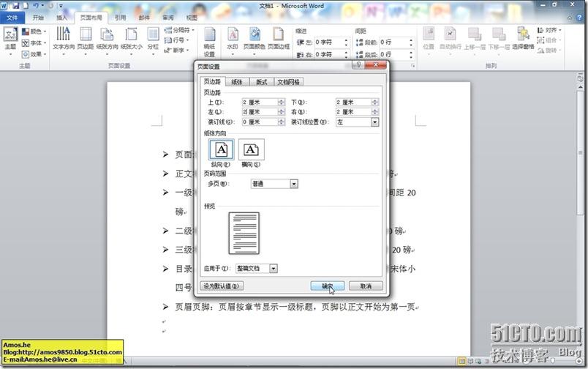Click the 自动换行 (Wrap Text) icon
Image resolution: width=588 pixels, height=369 pixels.
tap(451, 39)
